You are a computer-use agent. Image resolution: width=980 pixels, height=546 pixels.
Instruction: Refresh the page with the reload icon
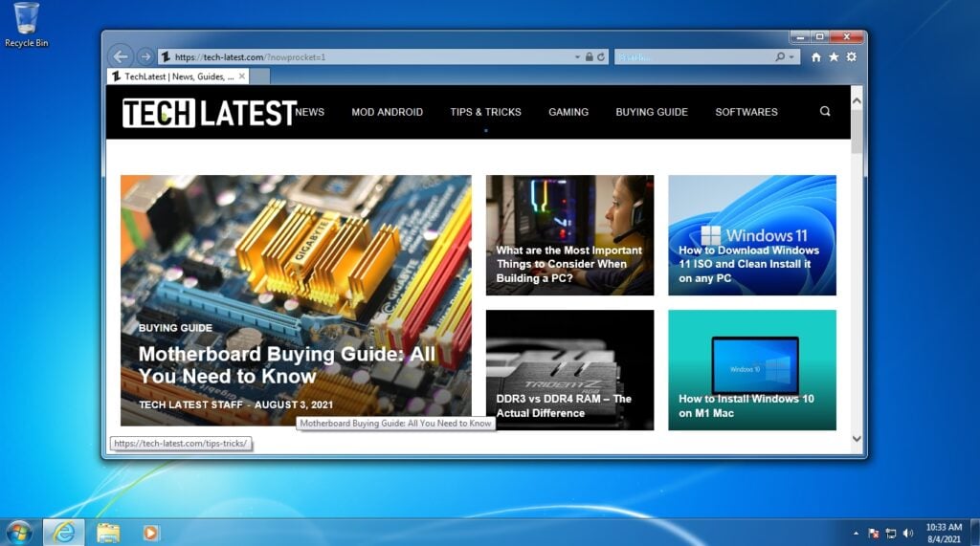(x=601, y=56)
